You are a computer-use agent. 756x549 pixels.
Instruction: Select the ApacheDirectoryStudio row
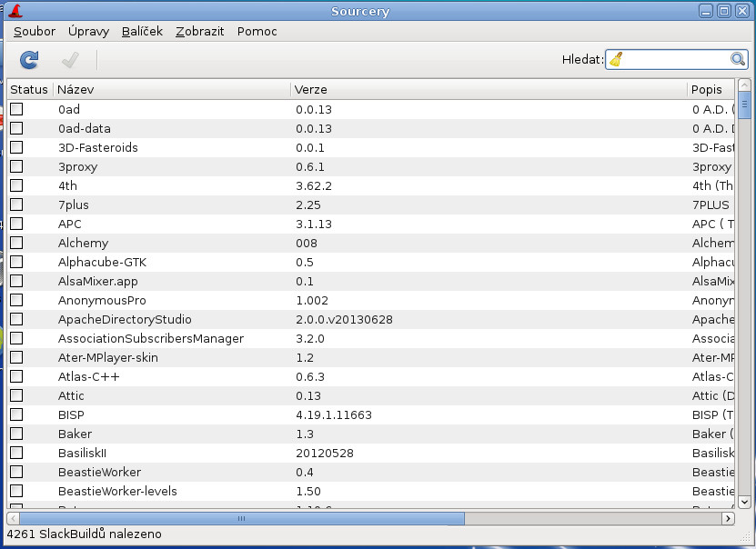(125, 319)
